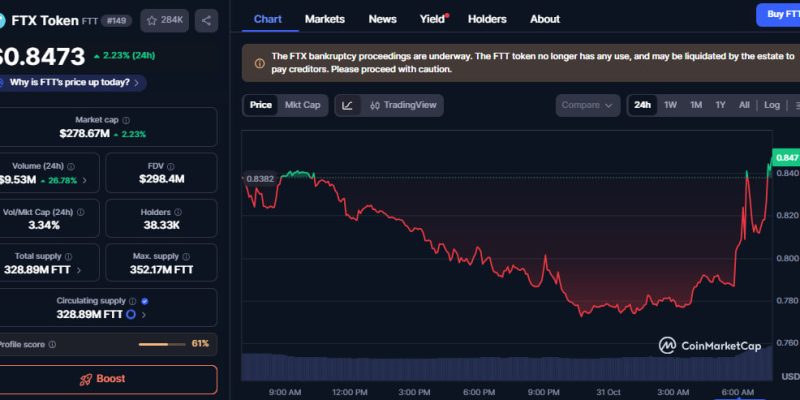Click the verified badge by Circulating supply
The image size is (800, 400).
pyautogui.click(x=145, y=300)
